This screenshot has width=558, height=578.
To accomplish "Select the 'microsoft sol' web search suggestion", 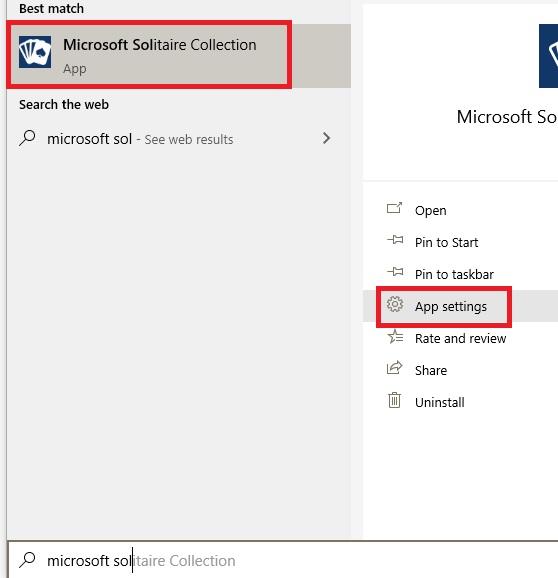I will coord(179,139).
